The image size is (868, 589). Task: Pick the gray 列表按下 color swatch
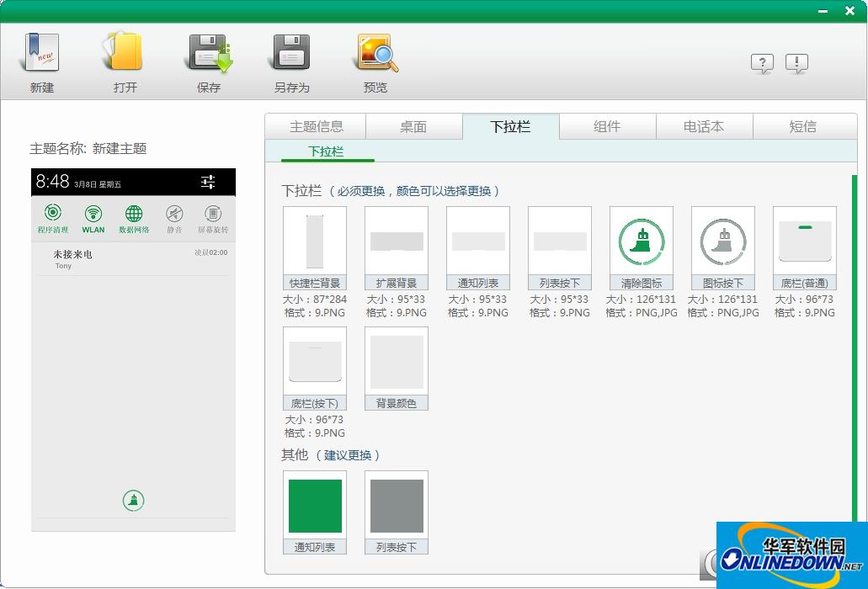[397, 512]
